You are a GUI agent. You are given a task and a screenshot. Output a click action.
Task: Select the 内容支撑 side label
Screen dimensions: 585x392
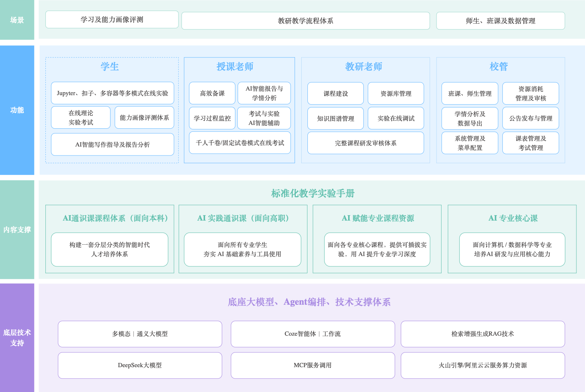coord(17,230)
